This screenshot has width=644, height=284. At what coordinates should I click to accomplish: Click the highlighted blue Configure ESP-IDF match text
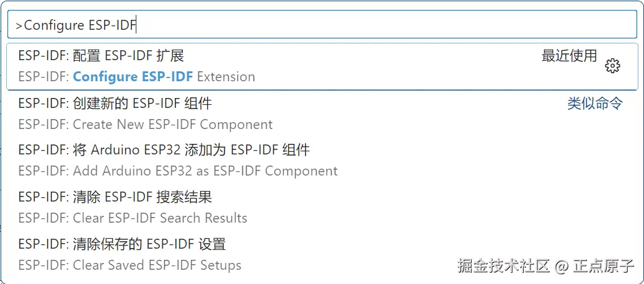coord(133,77)
